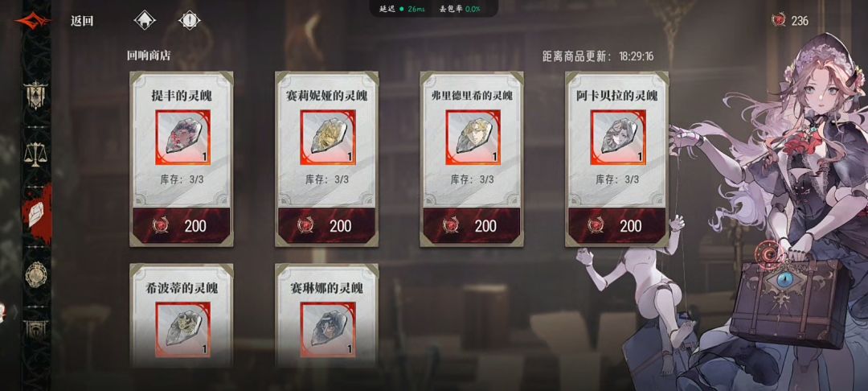Select the bottom banner sidebar icon
This screenshot has width=868, height=391.
point(36,329)
